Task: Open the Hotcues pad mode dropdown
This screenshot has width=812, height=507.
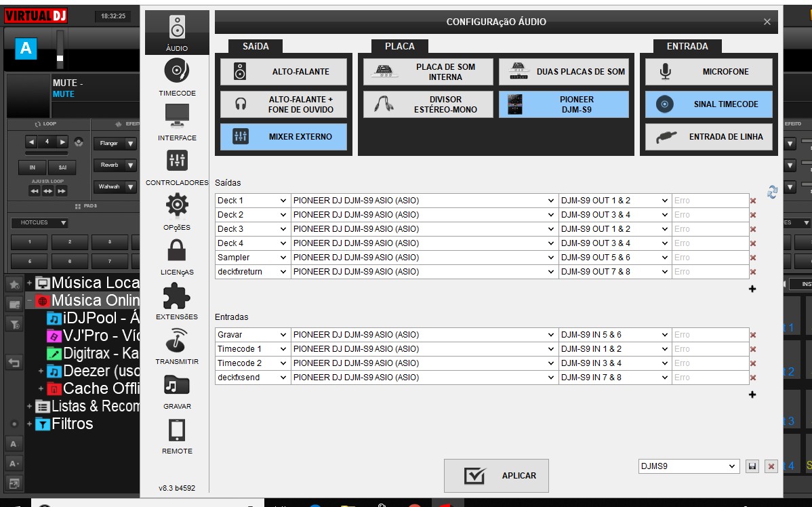Action: [x=40, y=223]
